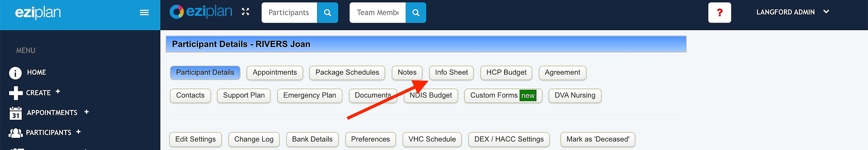Screen dimensions: 868x150
Task: Click the Appointments calendar icon
Action: click(x=16, y=113)
